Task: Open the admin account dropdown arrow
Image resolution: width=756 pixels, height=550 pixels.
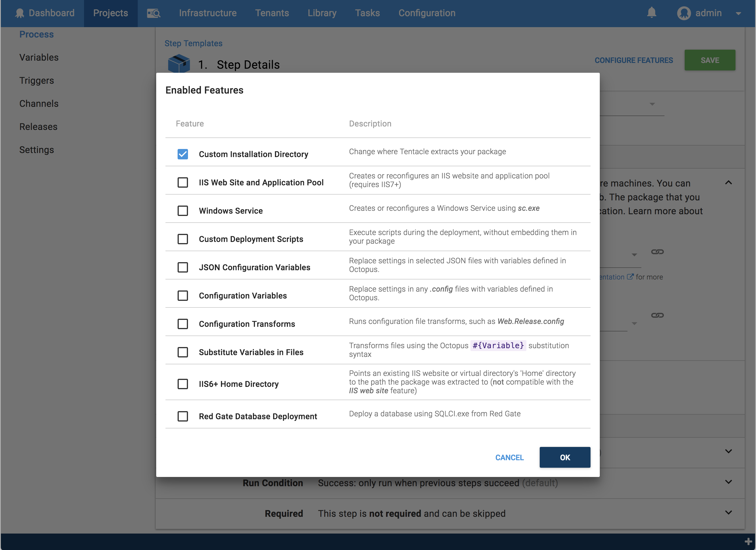Action: click(739, 13)
